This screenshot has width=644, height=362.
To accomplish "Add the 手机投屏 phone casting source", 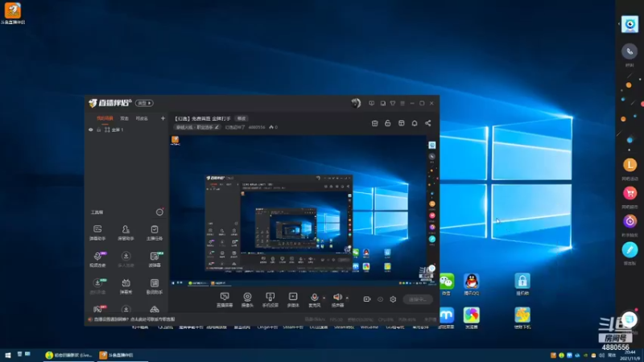I will [270, 299].
